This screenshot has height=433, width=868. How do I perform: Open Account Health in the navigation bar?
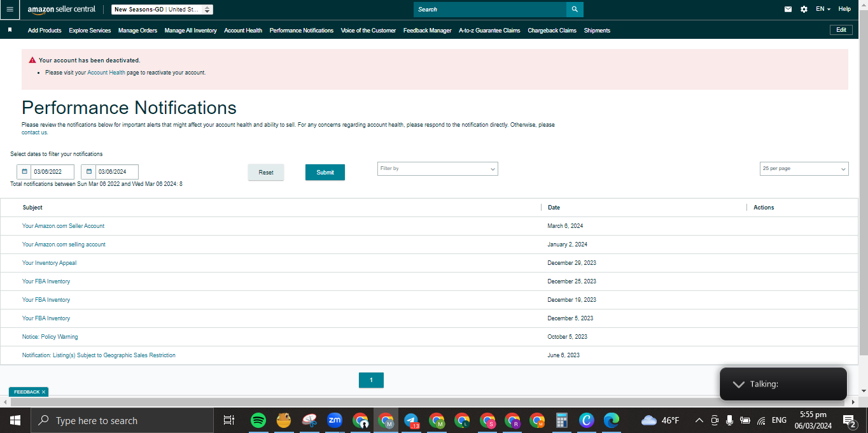(x=243, y=31)
